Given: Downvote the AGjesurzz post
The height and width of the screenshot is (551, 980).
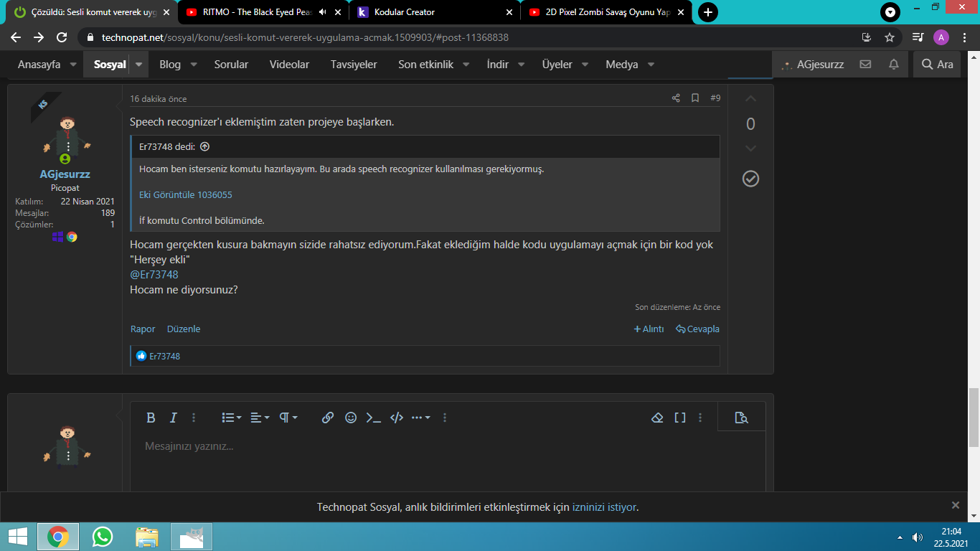Looking at the screenshot, I should pos(750,149).
